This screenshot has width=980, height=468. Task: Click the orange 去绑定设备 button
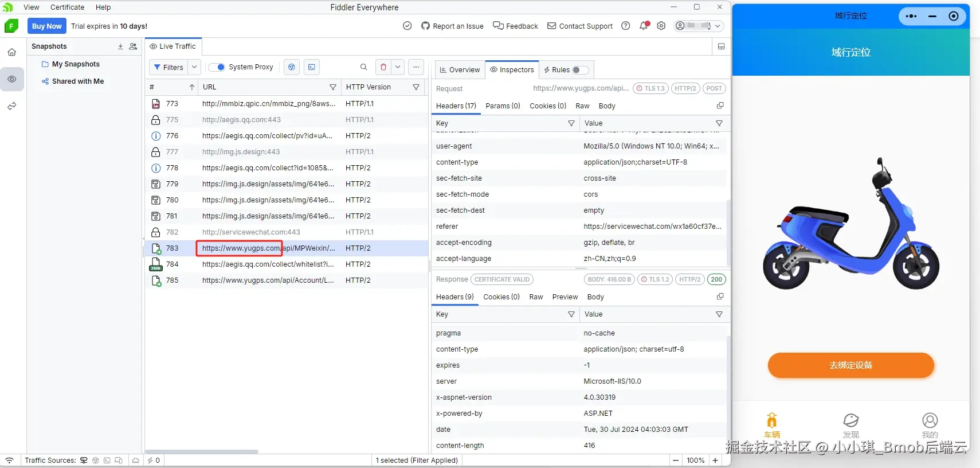click(x=850, y=365)
